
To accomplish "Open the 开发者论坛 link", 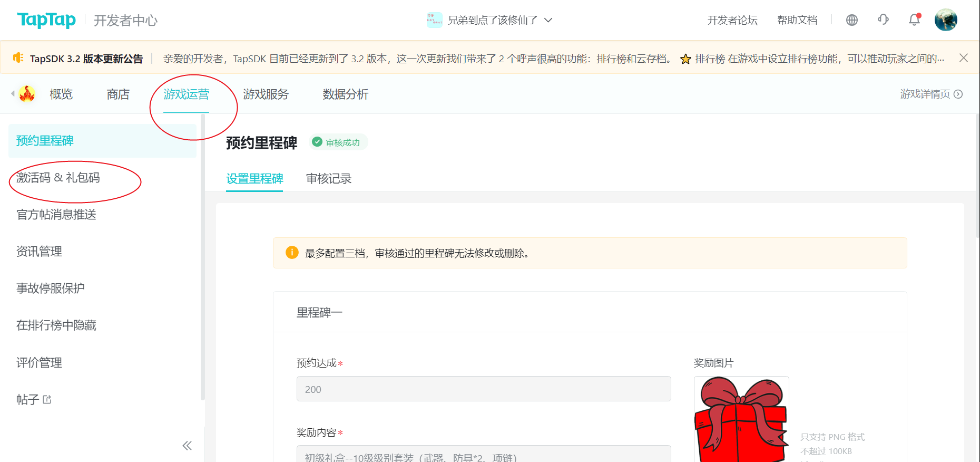I will click(x=732, y=20).
